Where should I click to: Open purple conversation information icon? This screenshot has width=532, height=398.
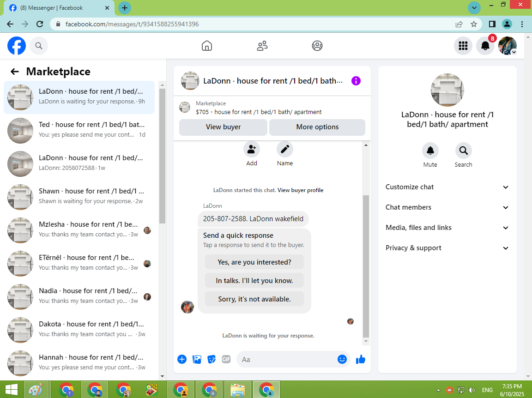(x=356, y=81)
